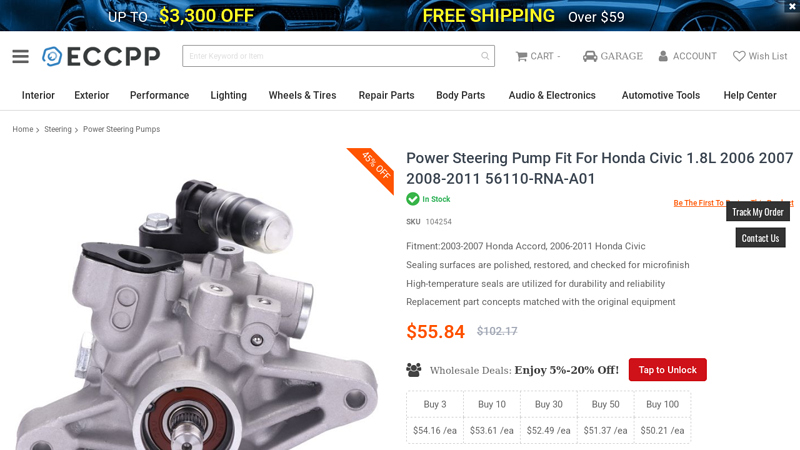Open the Help Center menu
This screenshot has height=450, width=800.
pyautogui.click(x=749, y=95)
